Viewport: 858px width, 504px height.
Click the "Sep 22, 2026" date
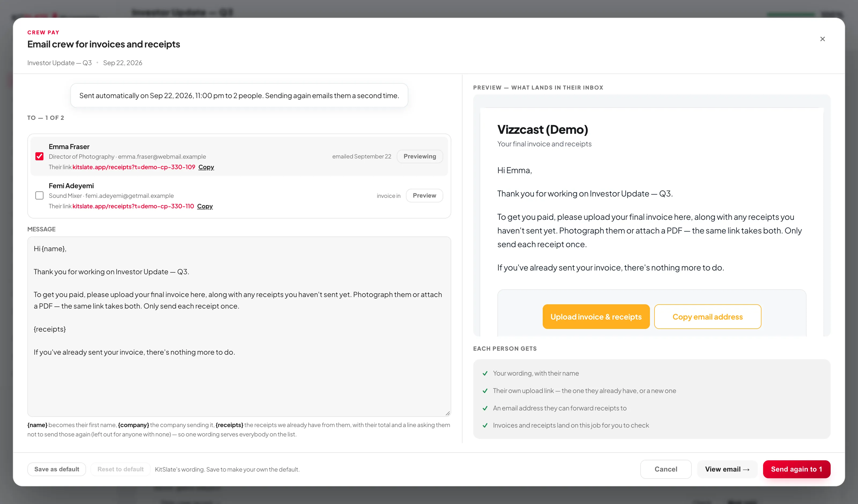click(123, 63)
